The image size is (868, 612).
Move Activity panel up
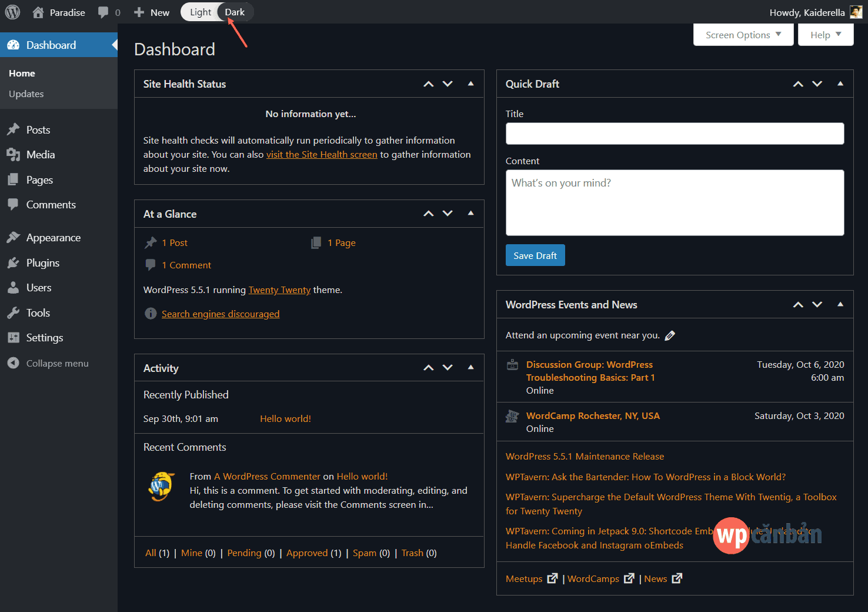coord(429,368)
